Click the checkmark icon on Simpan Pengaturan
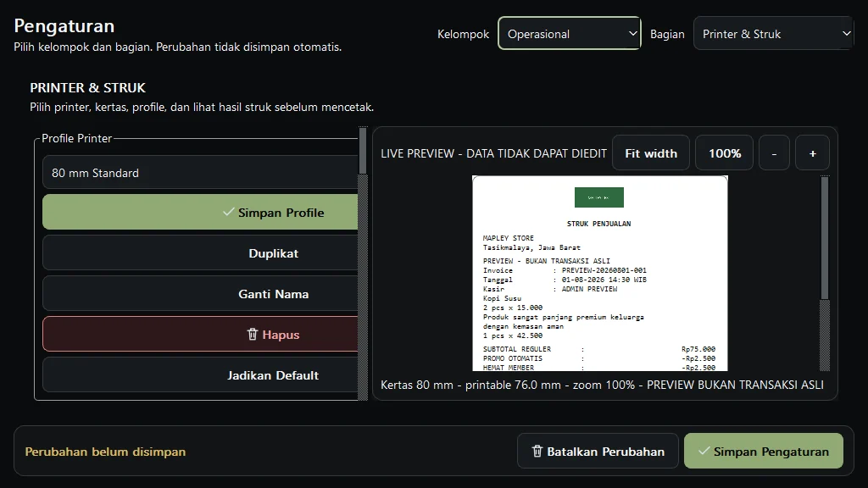Viewport: 868px width, 488px height. (704, 451)
